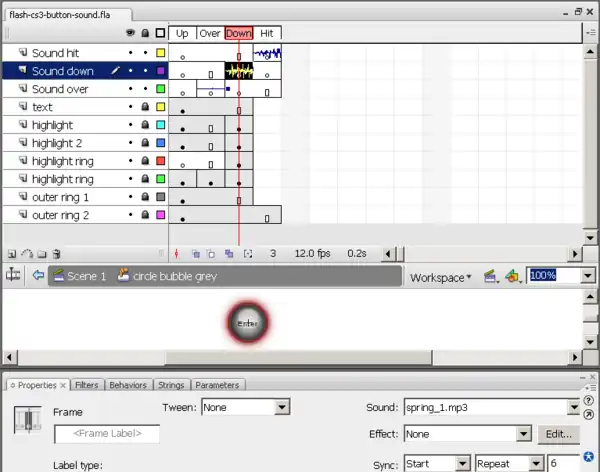The width and height of the screenshot is (600, 472).
Task: Click the Edit Symbols icon
Action: (x=511, y=276)
